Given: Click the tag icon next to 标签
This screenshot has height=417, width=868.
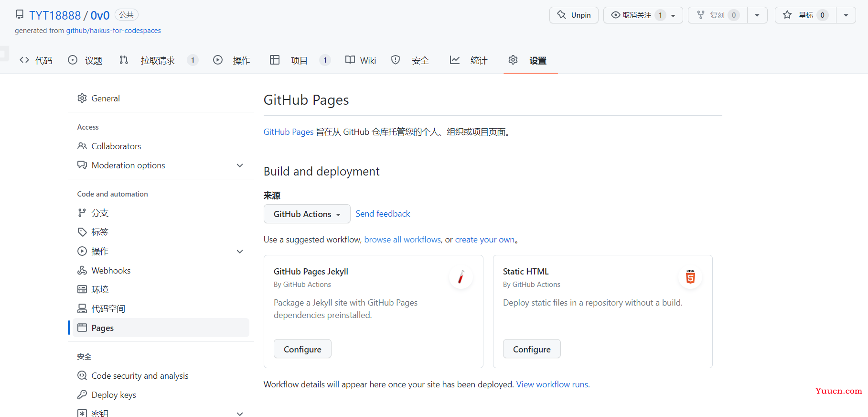Looking at the screenshot, I should 82,232.
